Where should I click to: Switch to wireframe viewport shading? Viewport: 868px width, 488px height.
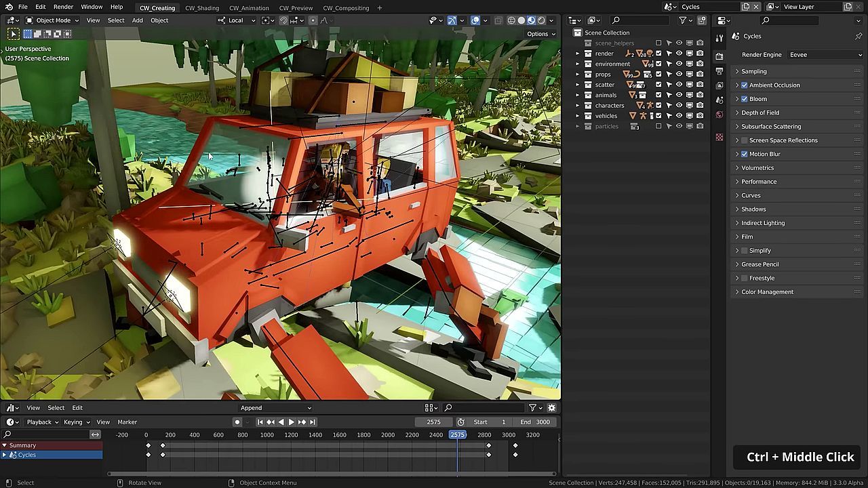point(511,20)
